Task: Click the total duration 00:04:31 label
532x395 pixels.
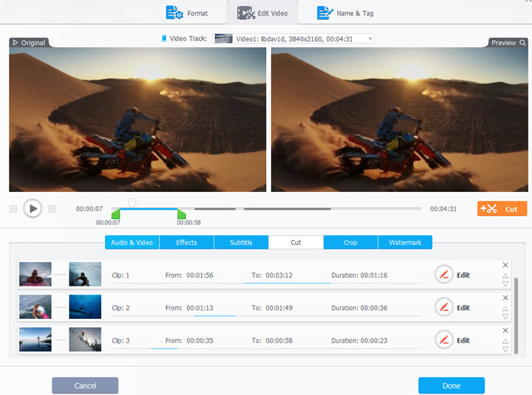Action: click(443, 209)
